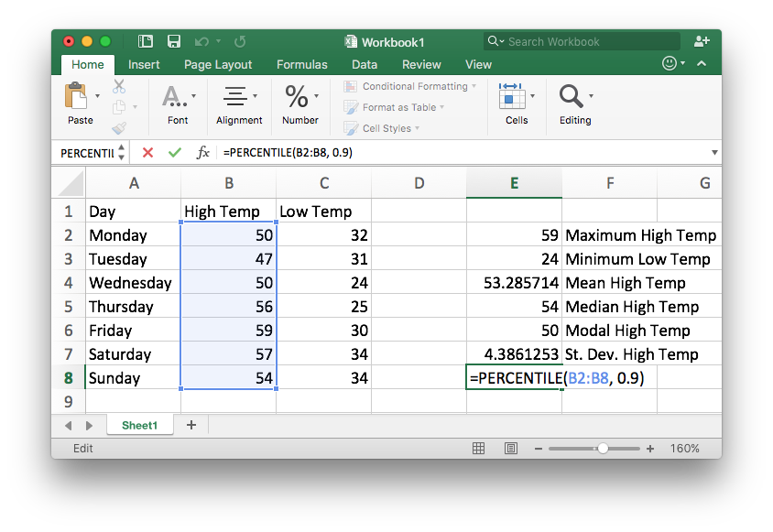Click the Number format percent icon
This screenshot has width=773, height=532.
[297, 96]
